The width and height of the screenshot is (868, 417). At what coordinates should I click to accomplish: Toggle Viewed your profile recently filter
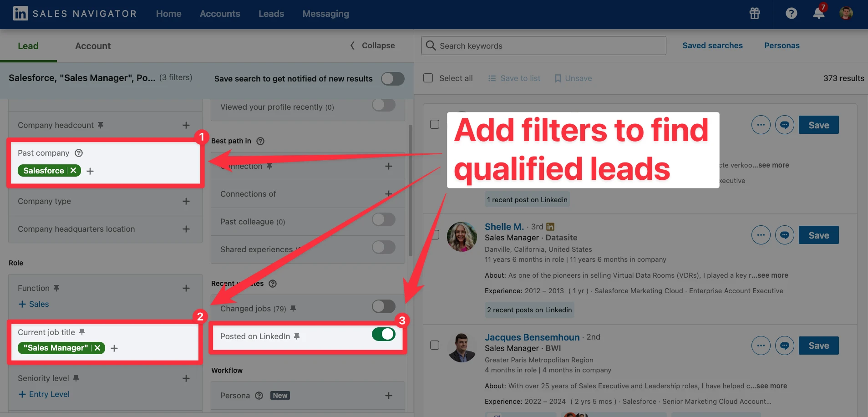click(384, 105)
